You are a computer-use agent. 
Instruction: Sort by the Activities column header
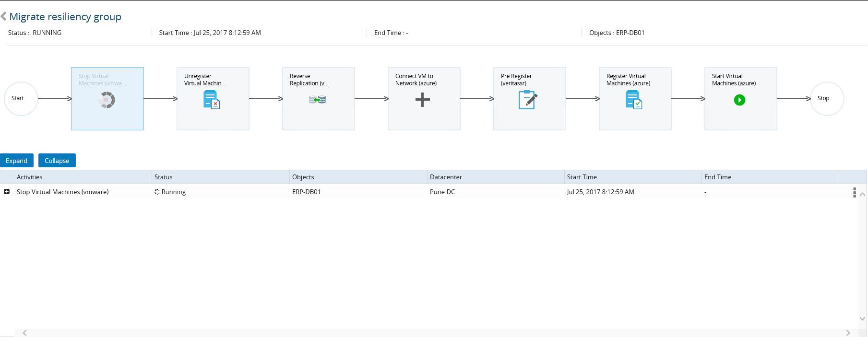click(30, 177)
